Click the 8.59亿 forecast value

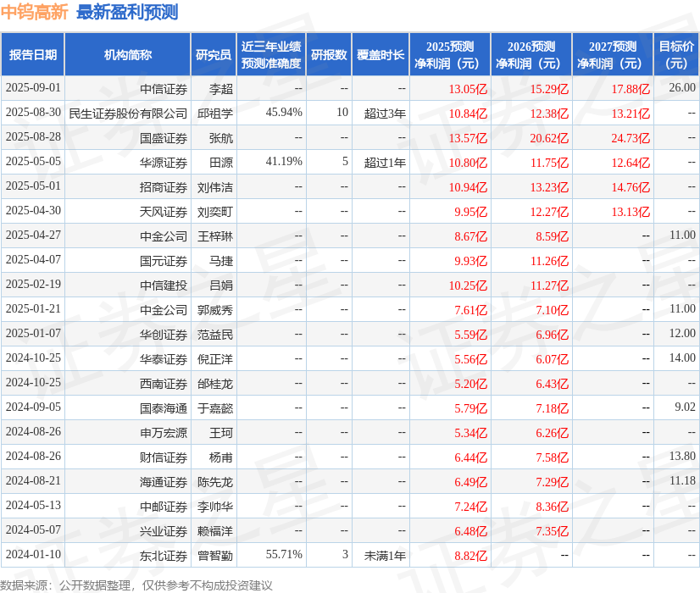[553, 236]
